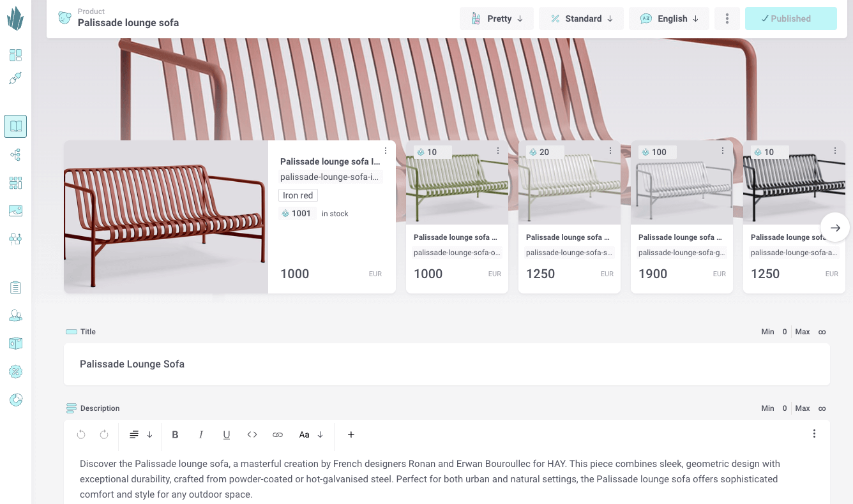Click the Title field with Palissade Lounge Sofa

click(x=446, y=364)
